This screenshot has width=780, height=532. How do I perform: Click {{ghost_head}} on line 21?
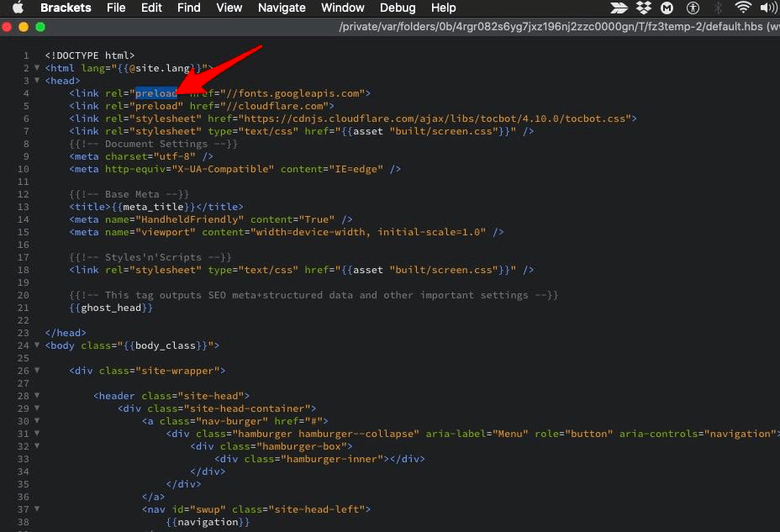click(111, 308)
